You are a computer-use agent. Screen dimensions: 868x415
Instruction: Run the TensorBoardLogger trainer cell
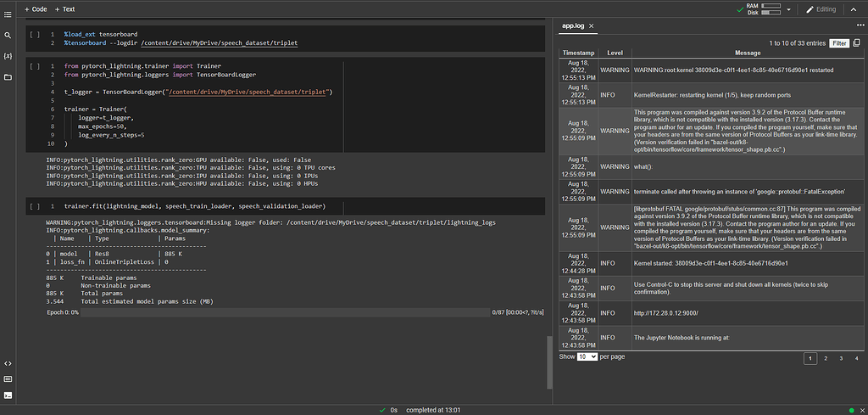click(35, 65)
